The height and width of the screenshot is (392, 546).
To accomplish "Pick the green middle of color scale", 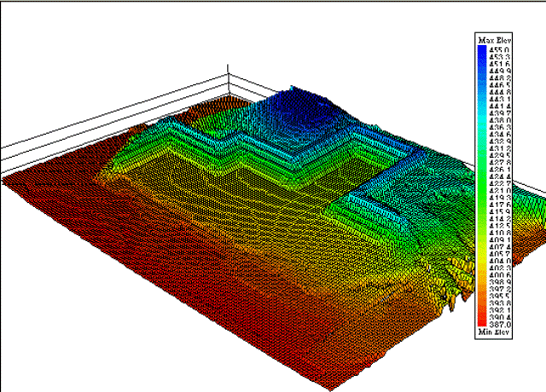I will click(482, 183).
